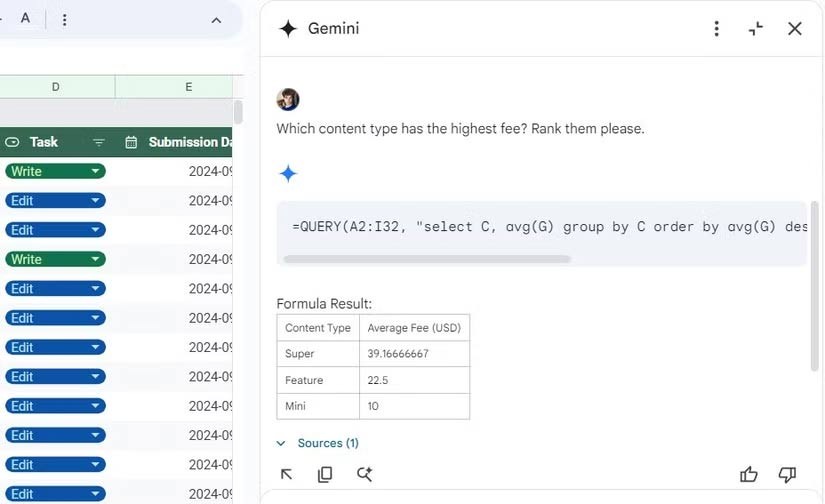Click the retry search sparkle icon
825x504 pixels.
[x=364, y=475]
